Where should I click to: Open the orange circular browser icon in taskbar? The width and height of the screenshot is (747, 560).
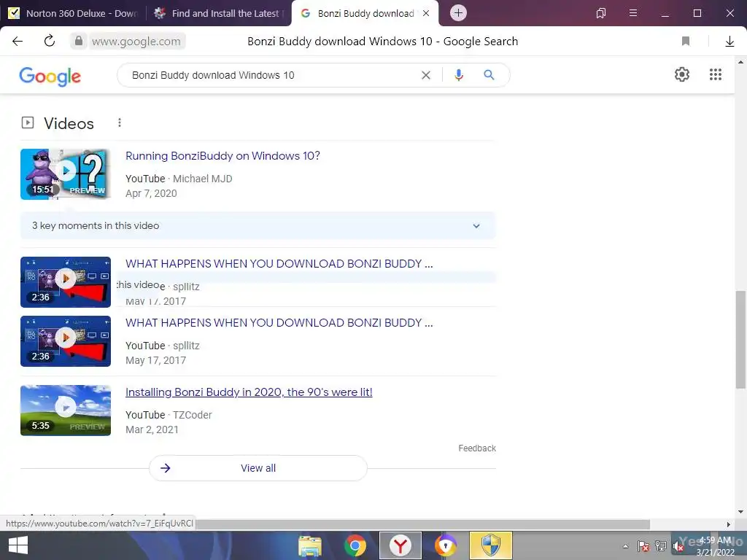click(446, 545)
